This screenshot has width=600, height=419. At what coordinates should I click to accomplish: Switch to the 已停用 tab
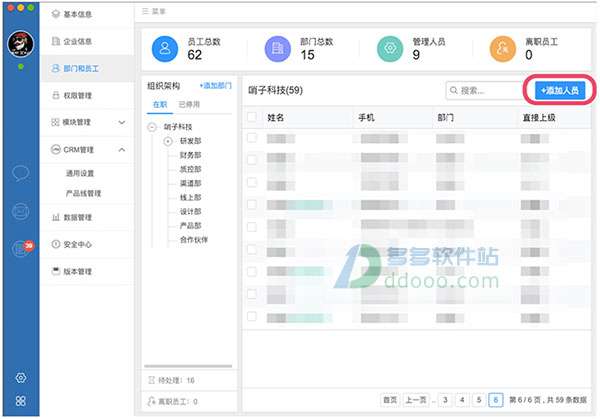click(189, 104)
